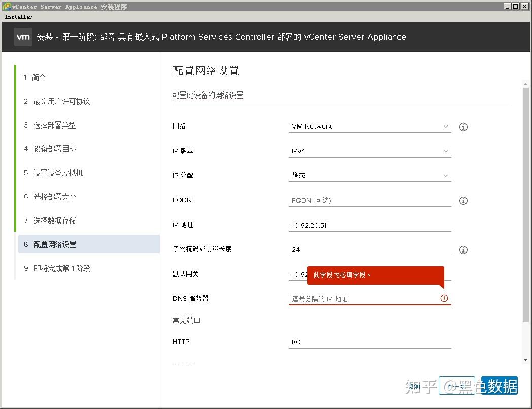Image resolution: width=532 pixels, height=409 pixels.
Task: Select step 8 配置网络设置
Action: pyautogui.click(x=89, y=244)
